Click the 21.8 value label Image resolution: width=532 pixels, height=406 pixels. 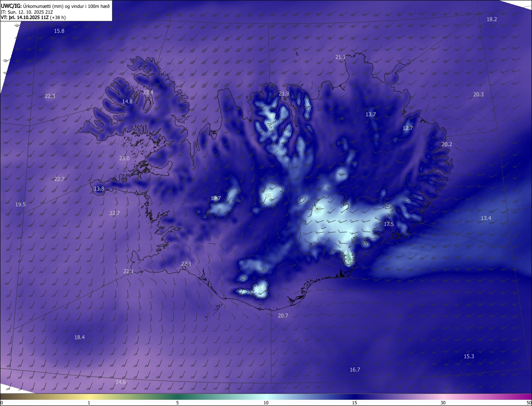[x=284, y=94]
